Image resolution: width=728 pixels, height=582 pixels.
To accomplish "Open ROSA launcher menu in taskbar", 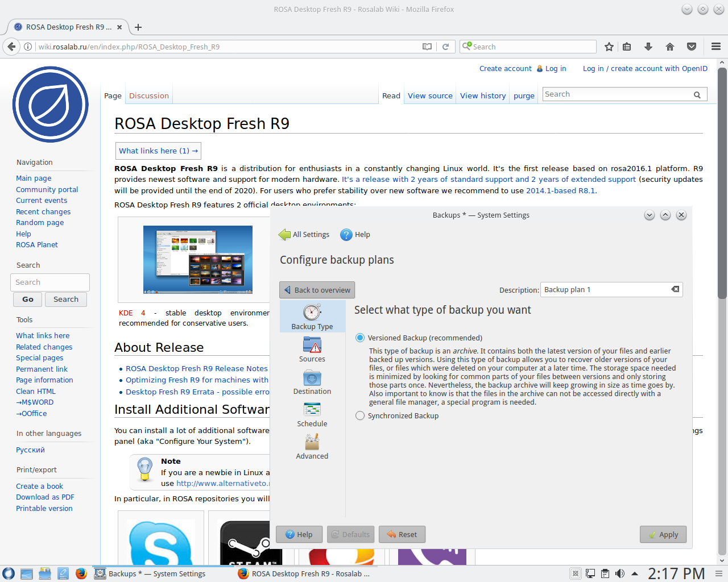I will pyautogui.click(x=9, y=573).
